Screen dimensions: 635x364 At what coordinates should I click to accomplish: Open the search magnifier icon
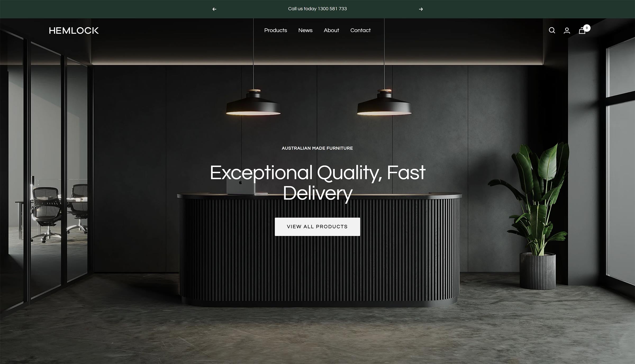(552, 30)
